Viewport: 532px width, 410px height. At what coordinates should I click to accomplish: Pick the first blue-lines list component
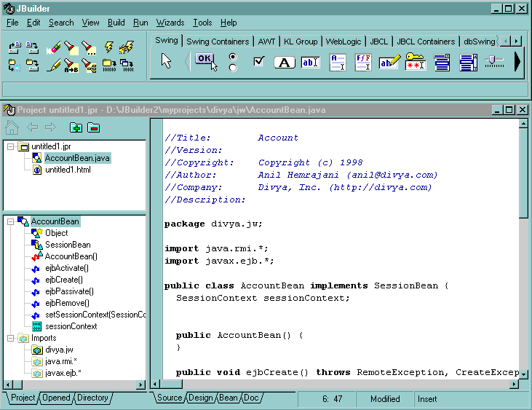442,63
